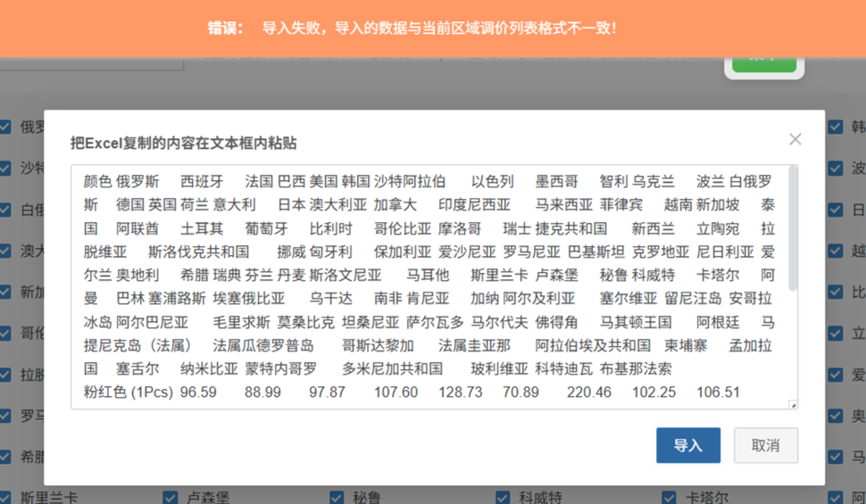Uncheck the 卢森堡 checkbox

(x=171, y=497)
